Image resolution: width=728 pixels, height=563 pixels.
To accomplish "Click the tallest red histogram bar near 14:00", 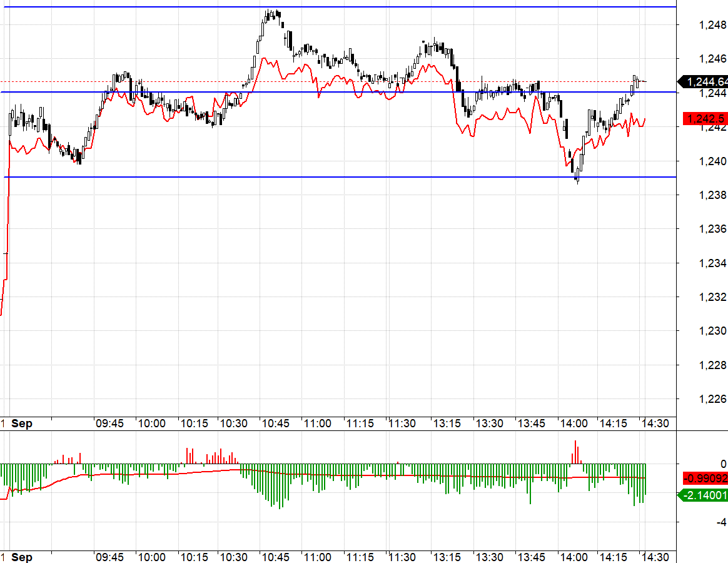I will coord(575,452).
